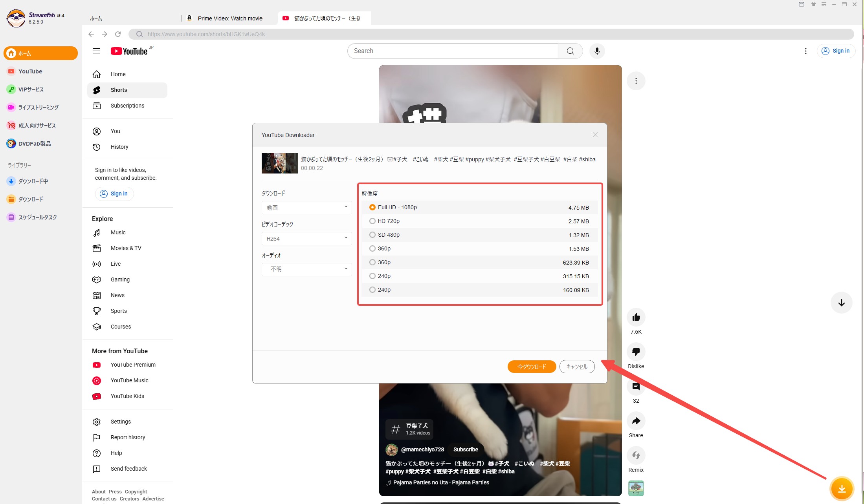Screen dimensions: 864x504
Task: Go to the next short with down arrow
Action: click(841, 303)
